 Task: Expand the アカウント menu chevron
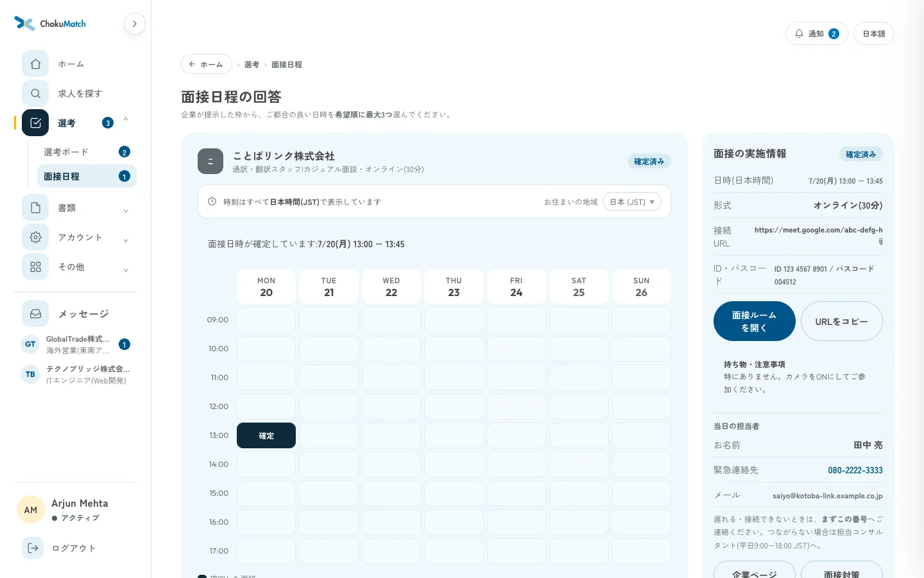tap(126, 240)
